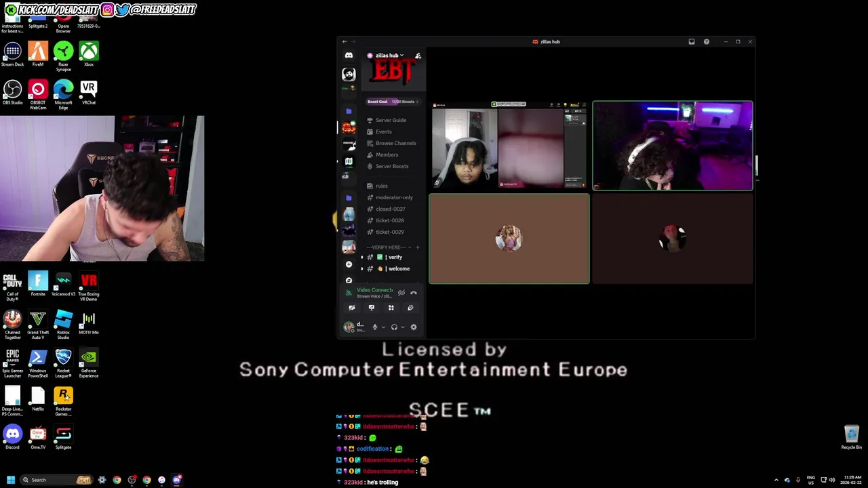The width and height of the screenshot is (868, 488).
Task: Launch VRChat desktop shortcut
Action: pyautogui.click(x=89, y=93)
